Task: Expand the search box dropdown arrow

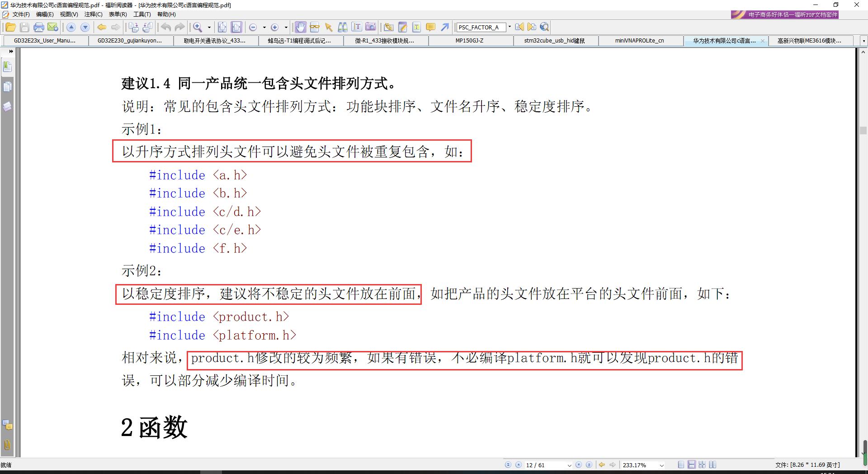Action: tap(509, 27)
